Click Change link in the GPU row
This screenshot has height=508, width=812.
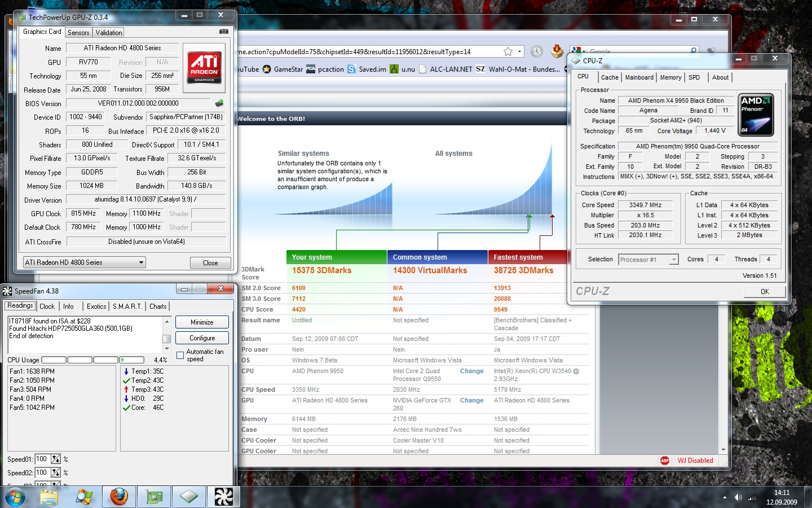pos(472,401)
